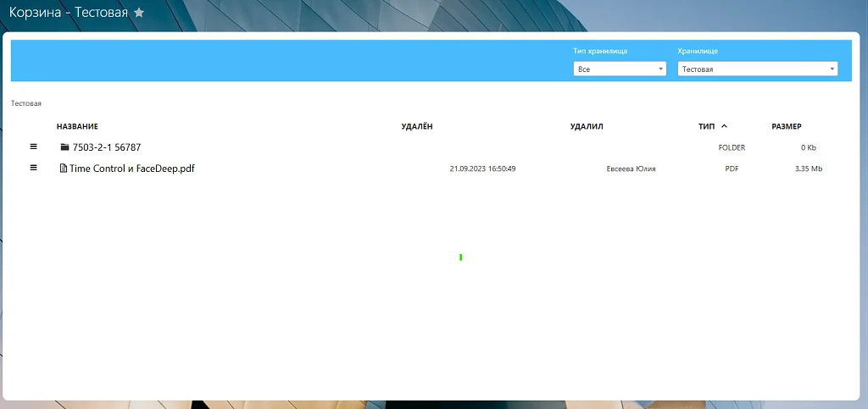868x409 pixels.
Task: Click the Тестовая breadcrumb link
Action: (26, 103)
